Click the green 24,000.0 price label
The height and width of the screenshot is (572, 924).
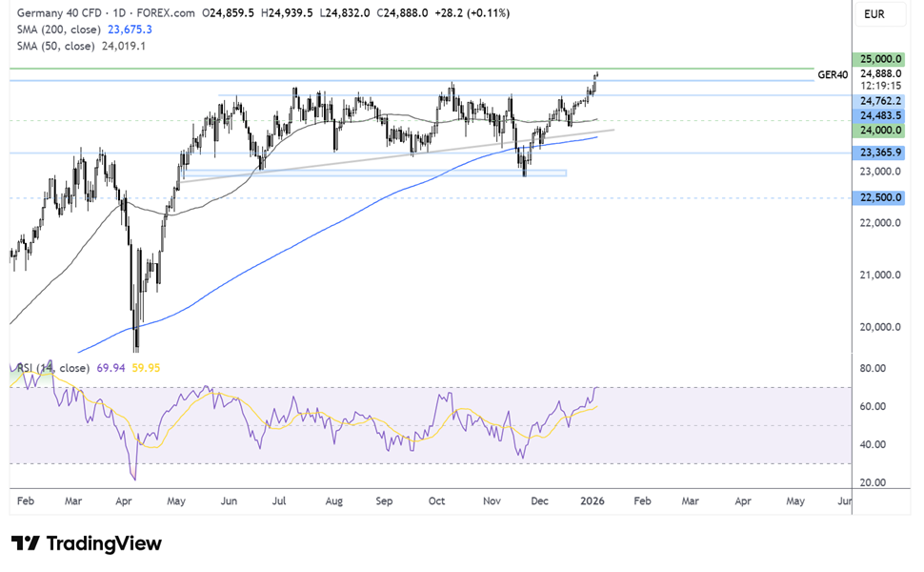[880, 130]
